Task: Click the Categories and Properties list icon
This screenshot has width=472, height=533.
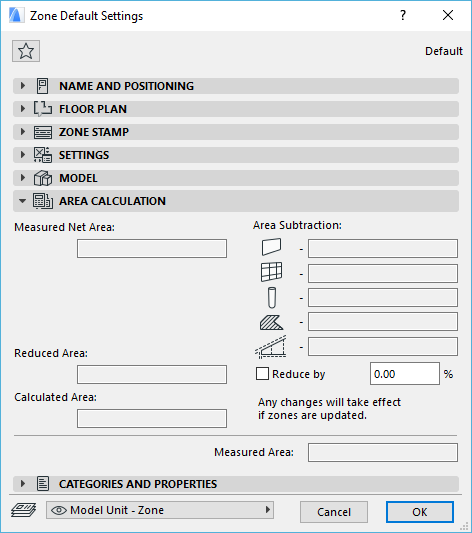Action: 43,484
